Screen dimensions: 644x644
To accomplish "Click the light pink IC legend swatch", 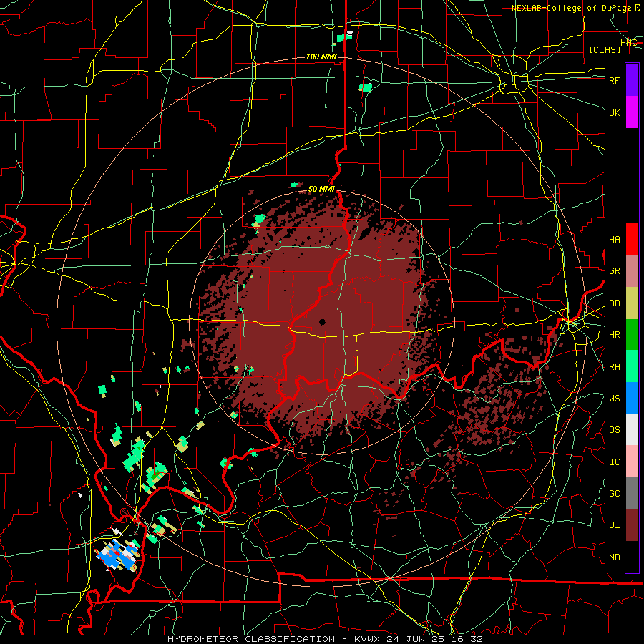I will click(632, 462).
